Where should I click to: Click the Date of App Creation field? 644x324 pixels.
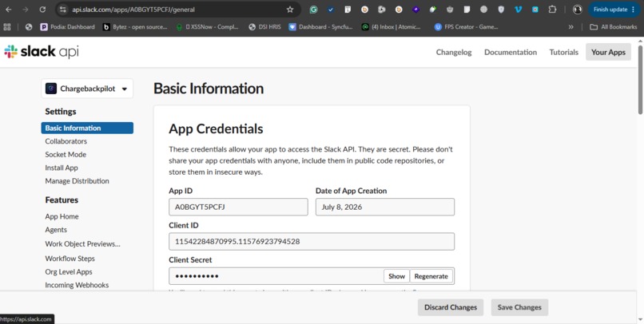coord(385,207)
